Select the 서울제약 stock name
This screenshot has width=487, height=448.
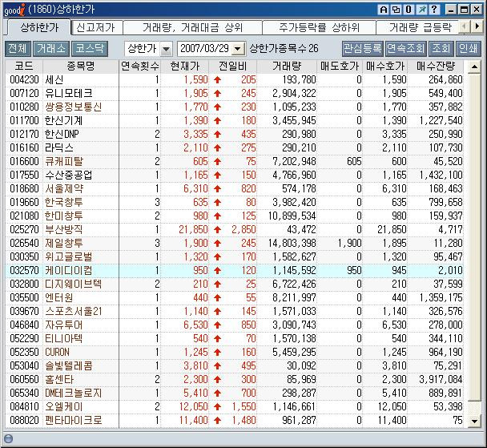(64, 189)
